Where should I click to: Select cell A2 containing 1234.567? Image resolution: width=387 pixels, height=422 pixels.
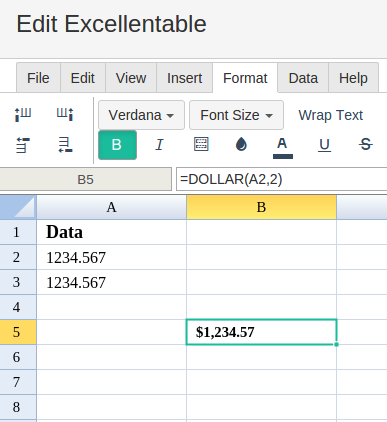point(111,257)
